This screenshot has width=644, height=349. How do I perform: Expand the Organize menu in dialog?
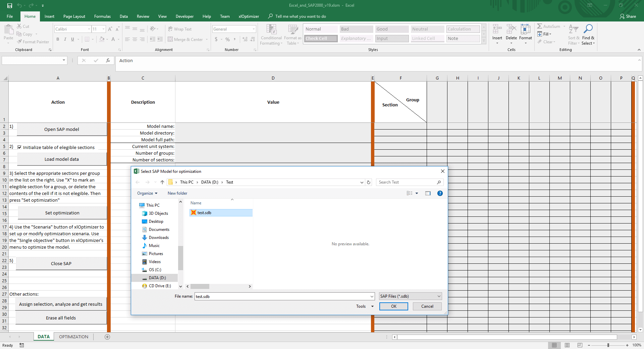(147, 193)
